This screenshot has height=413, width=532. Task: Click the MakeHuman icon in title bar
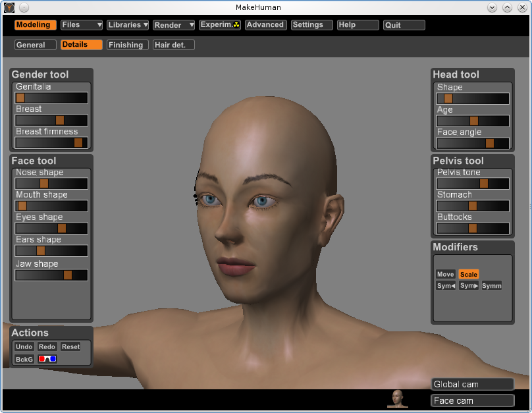(9, 7)
